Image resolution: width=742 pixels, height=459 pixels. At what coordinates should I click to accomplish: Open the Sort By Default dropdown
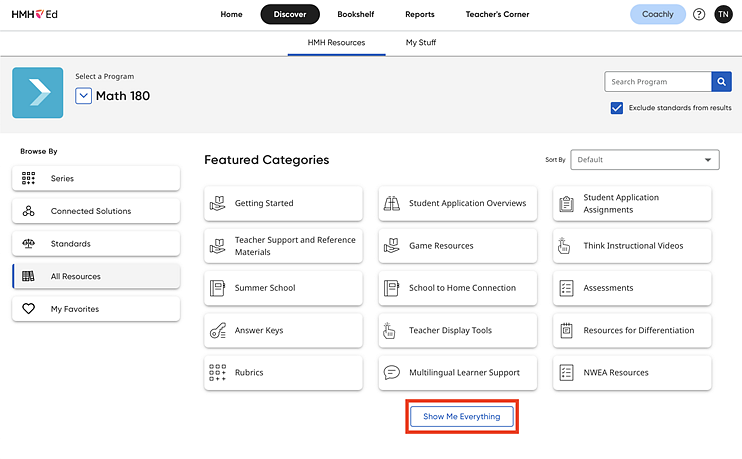coord(645,159)
